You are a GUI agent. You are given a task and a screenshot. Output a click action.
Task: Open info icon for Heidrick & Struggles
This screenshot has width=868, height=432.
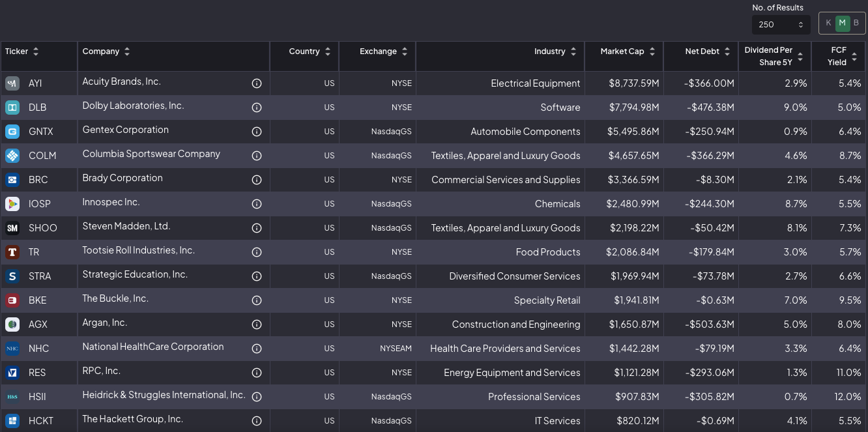tap(257, 397)
